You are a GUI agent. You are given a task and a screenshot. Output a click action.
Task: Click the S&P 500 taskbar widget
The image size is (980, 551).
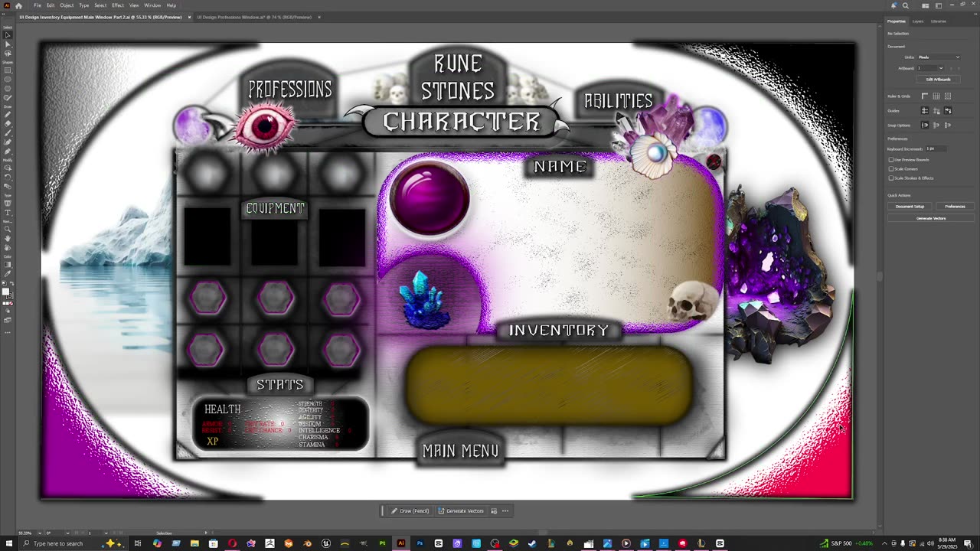pos(847,543)
